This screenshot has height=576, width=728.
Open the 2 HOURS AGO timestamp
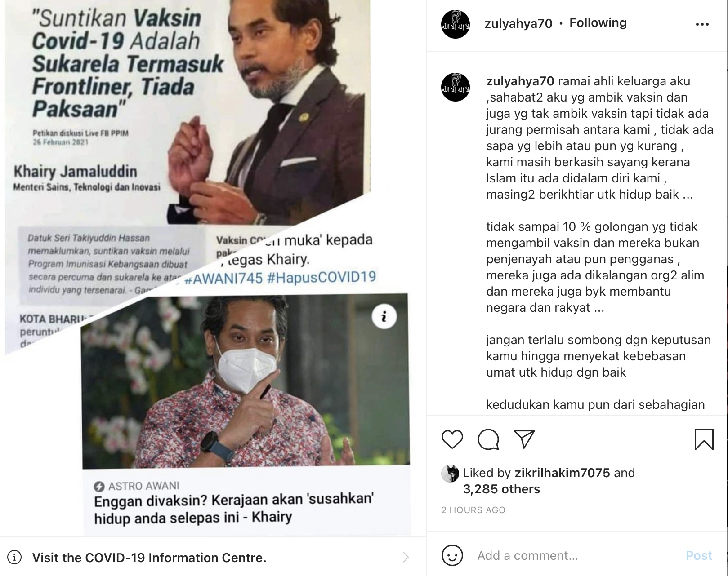click(473, 510)
